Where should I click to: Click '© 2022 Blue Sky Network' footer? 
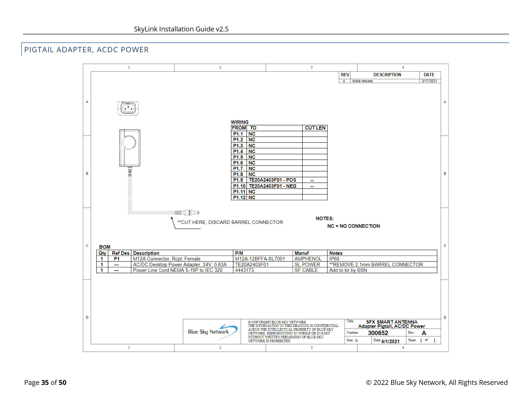click(x=437, y=382)
